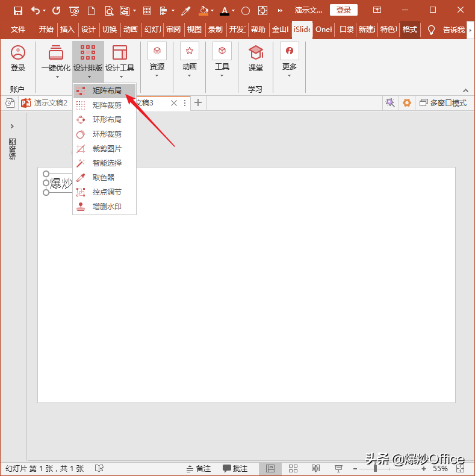Select the oval shape icon
The width and height of the screenshot is (475, 476).
246,11
